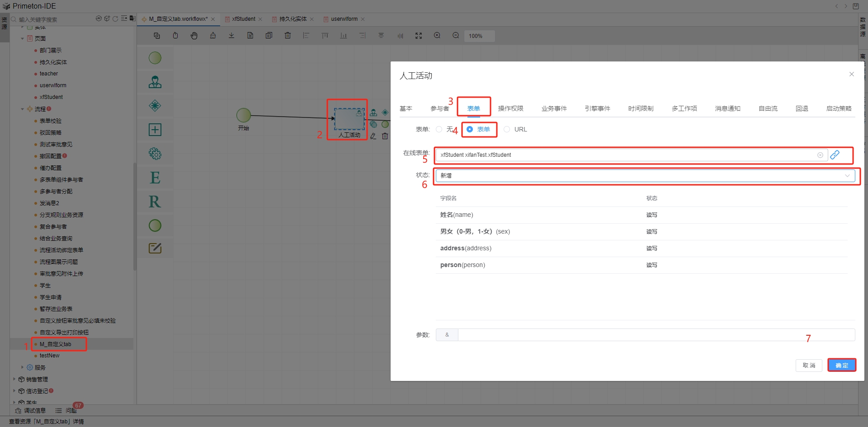Select the URL radio option

point(507,129)
